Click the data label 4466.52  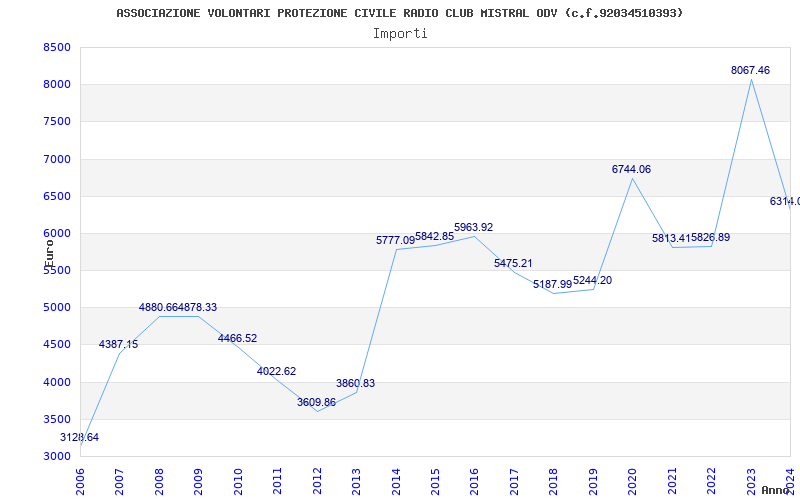237,338
